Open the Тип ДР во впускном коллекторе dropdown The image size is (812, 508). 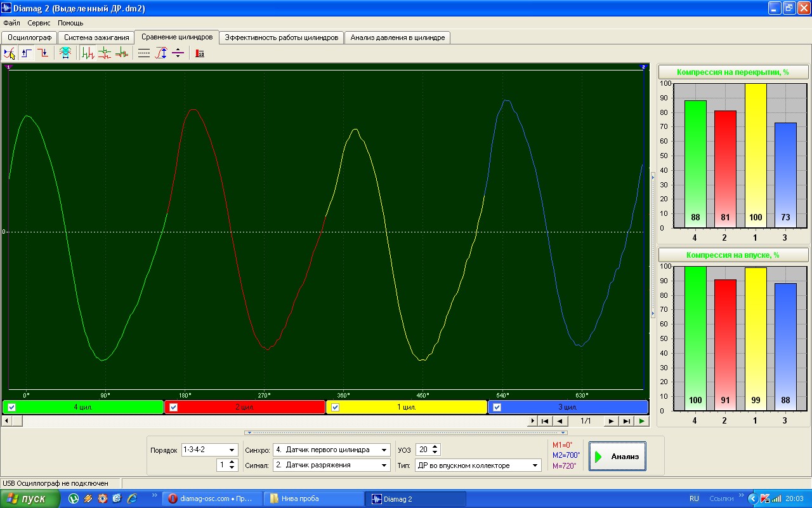click(536, 465)
